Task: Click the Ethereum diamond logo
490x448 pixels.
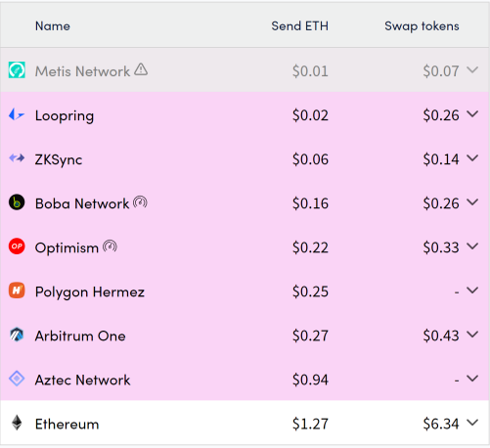Action: click(x=17, y=423)
